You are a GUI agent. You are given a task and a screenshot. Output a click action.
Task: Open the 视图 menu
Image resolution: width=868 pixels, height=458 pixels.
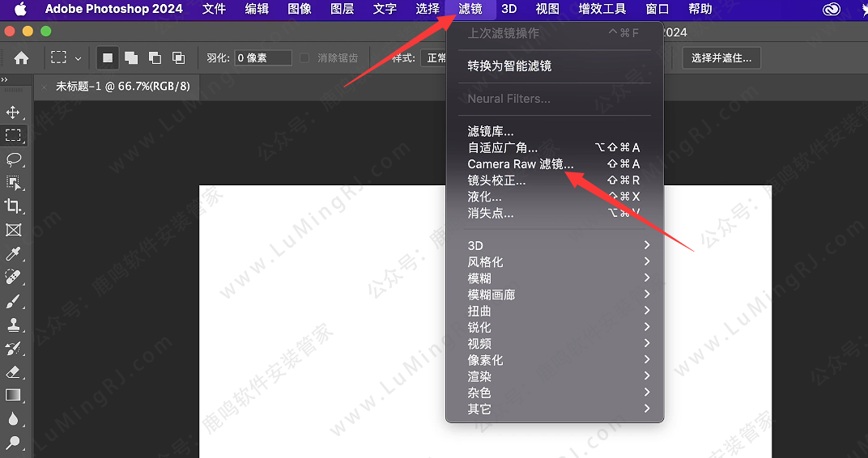pyautogui.click(x=547, y=9)
